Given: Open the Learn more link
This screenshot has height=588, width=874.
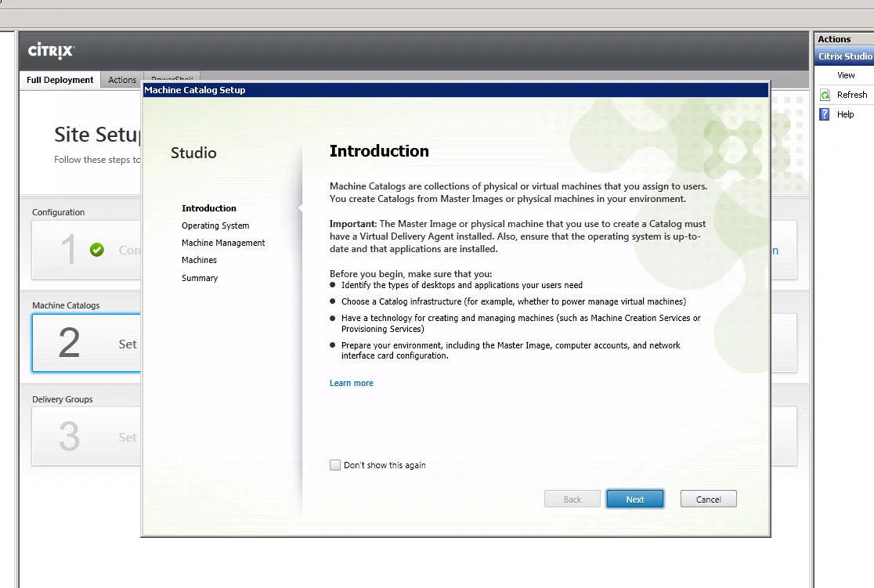Looking at the screenshot, I should tap(351, 383).
